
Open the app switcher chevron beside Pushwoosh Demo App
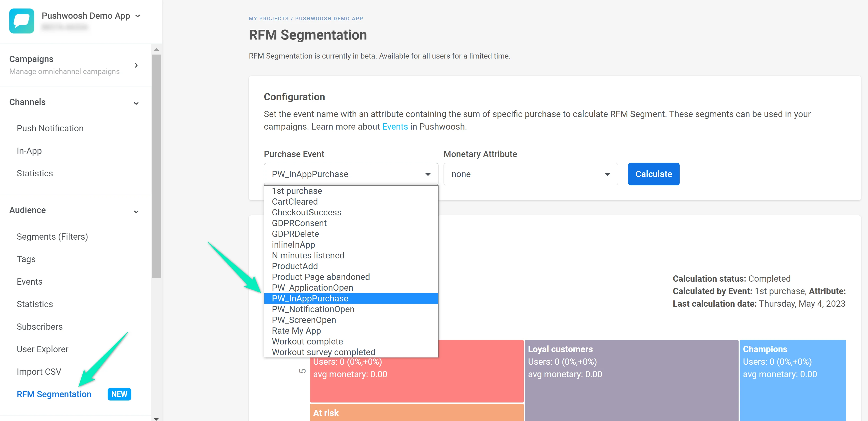point(138,16)
